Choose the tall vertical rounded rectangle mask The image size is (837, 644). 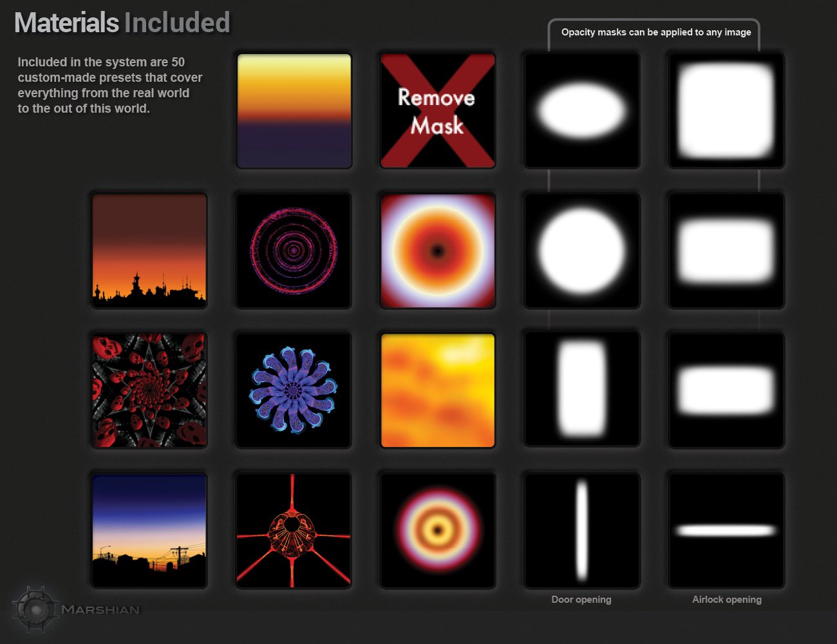582,390
